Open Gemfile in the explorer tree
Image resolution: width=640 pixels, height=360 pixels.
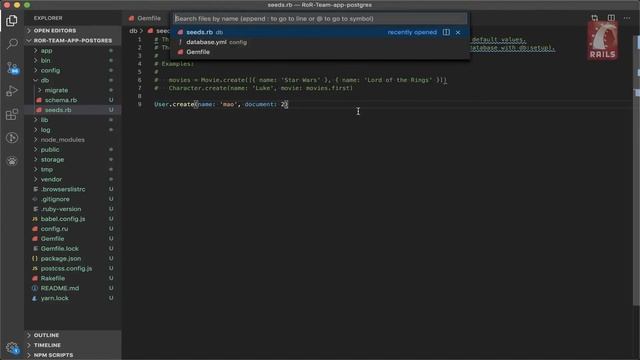[73, 239]
